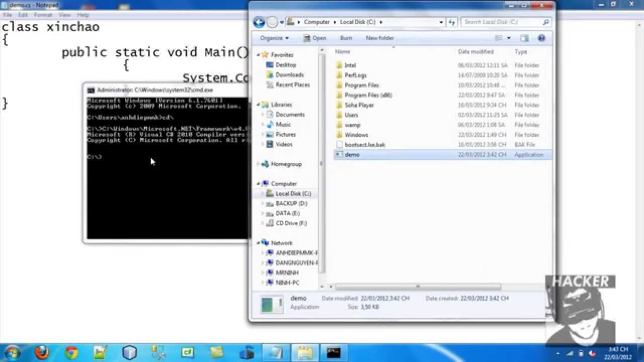Click the Open button in Explorer toolbar
Image resolution: width=644 pixels, height=362 pixels.
pos(315,38)
